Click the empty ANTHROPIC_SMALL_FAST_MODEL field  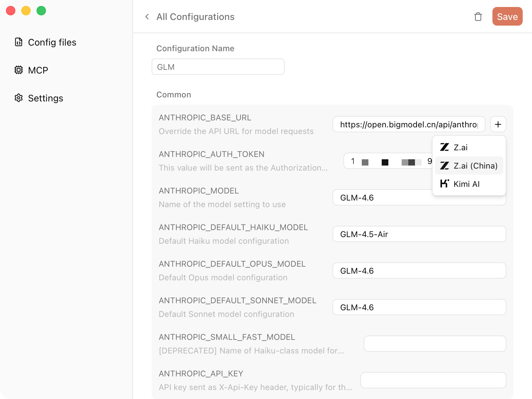coord(435,343)
